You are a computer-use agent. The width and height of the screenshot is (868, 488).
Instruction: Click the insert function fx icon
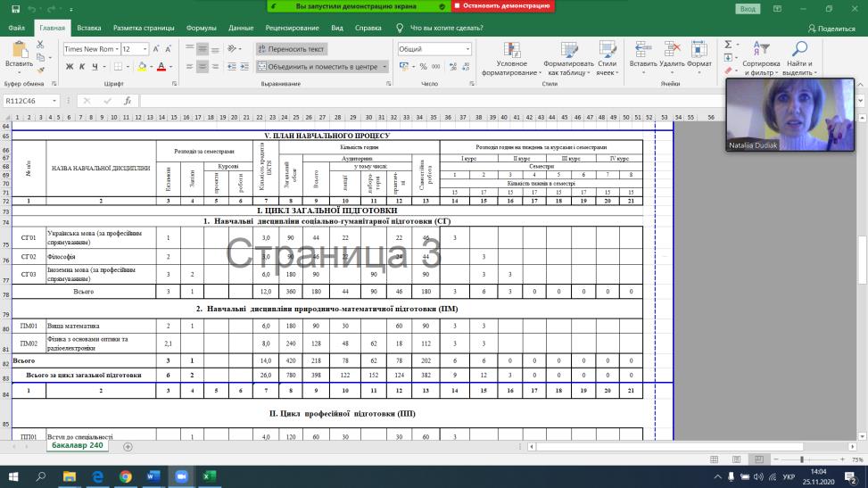click(x=128, y=101)
